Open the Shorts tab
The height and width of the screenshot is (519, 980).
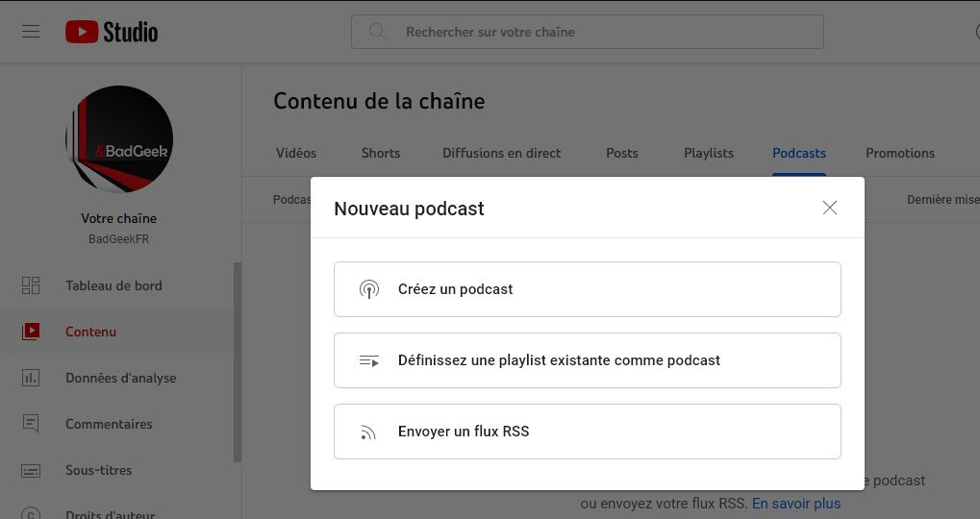[381, 153]
